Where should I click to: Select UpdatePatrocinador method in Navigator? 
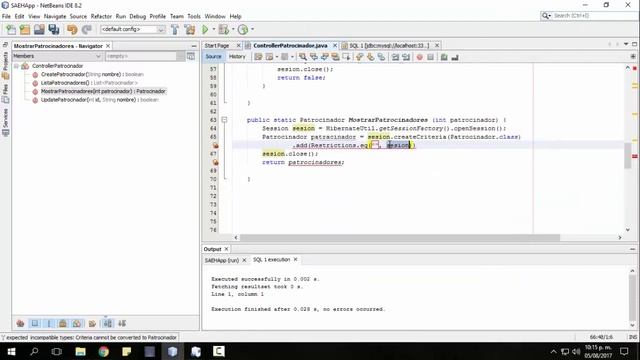tap(100, 100)
